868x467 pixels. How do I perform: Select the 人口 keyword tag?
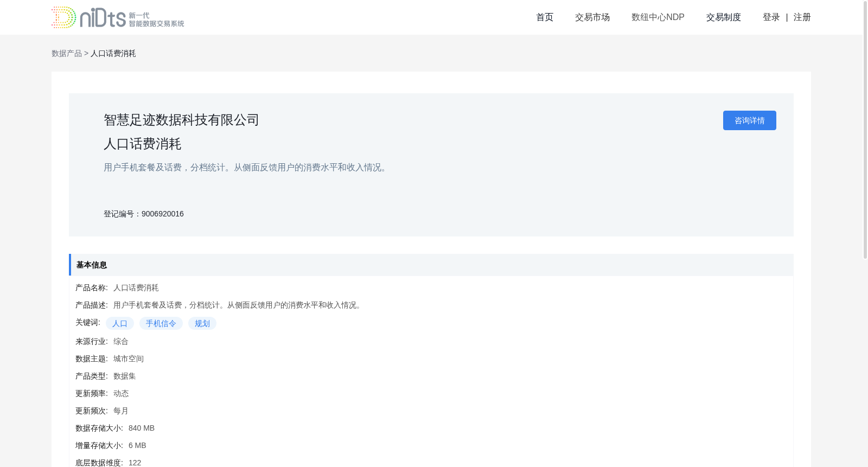point(120,323)
